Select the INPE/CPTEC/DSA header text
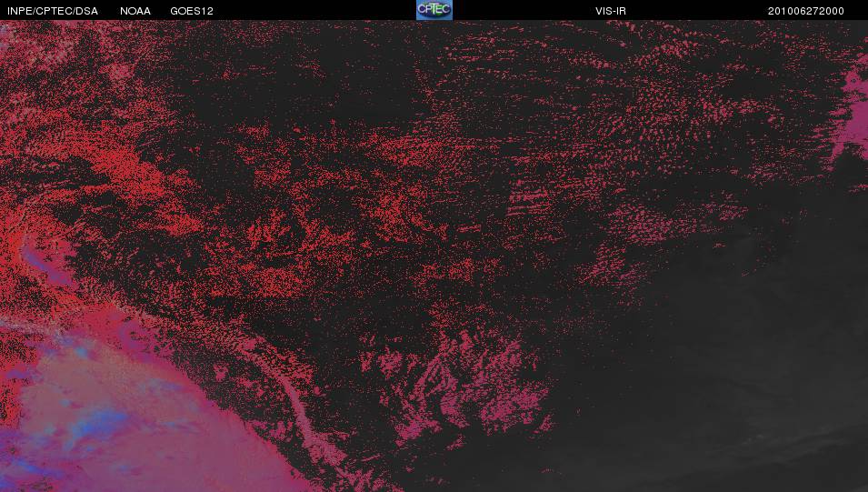868x492 pixels. coord(53,11)
